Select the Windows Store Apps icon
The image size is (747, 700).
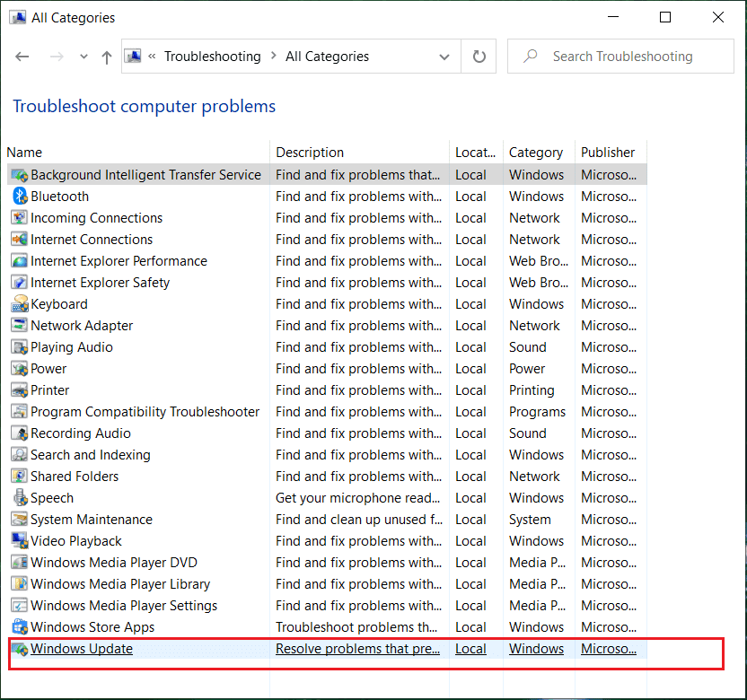click(20, 626)
